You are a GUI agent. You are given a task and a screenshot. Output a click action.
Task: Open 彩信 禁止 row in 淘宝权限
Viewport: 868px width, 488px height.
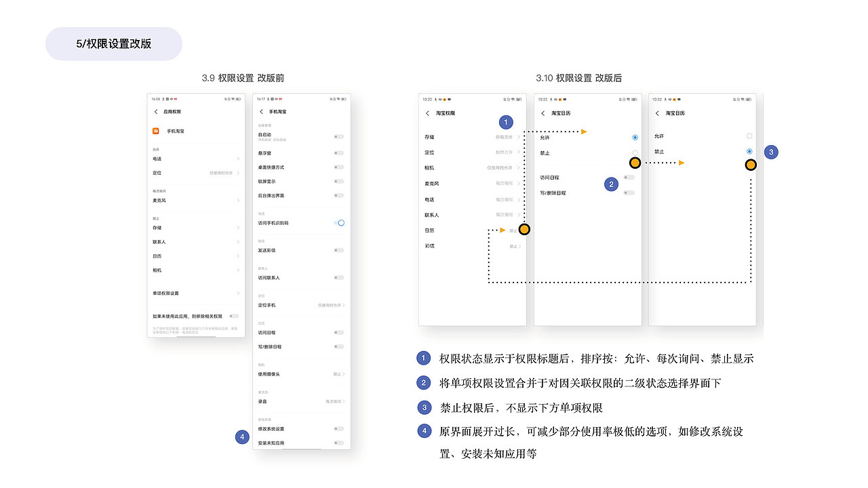473,246
